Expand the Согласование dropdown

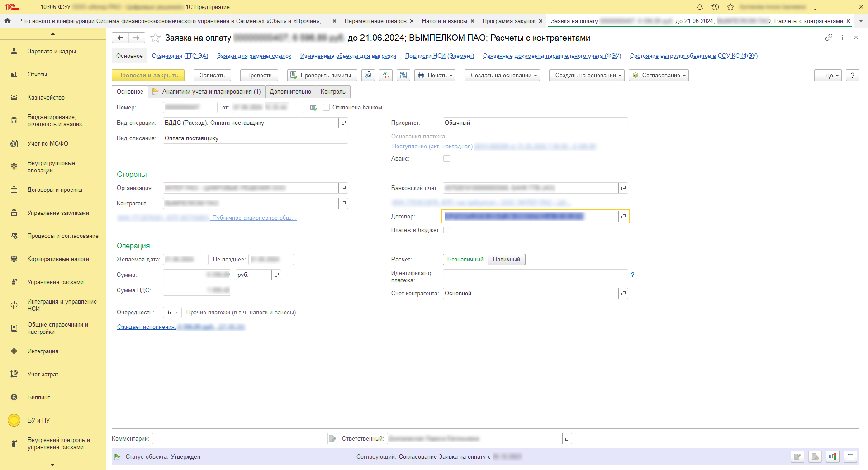tap(659, 75)
